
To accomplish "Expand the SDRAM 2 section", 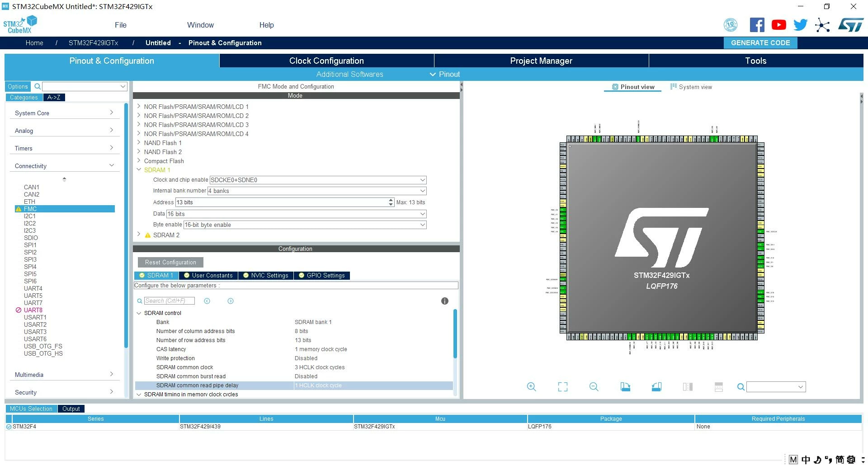I will (139, 235).
